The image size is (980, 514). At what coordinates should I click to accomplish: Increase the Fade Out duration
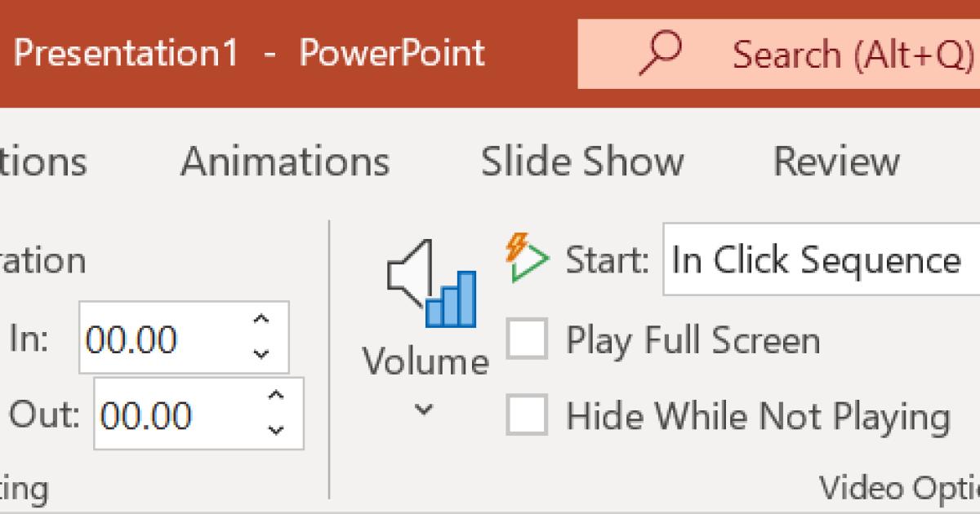276,396
